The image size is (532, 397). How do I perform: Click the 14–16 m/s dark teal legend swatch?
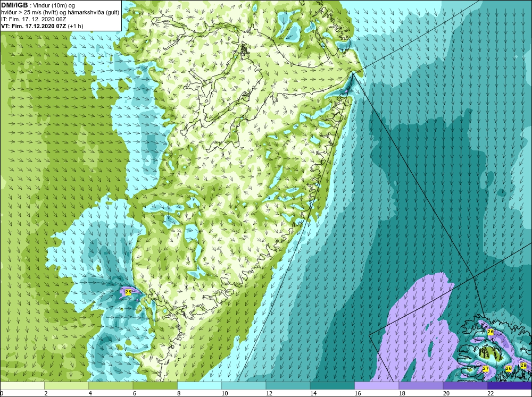pos(332,385)
